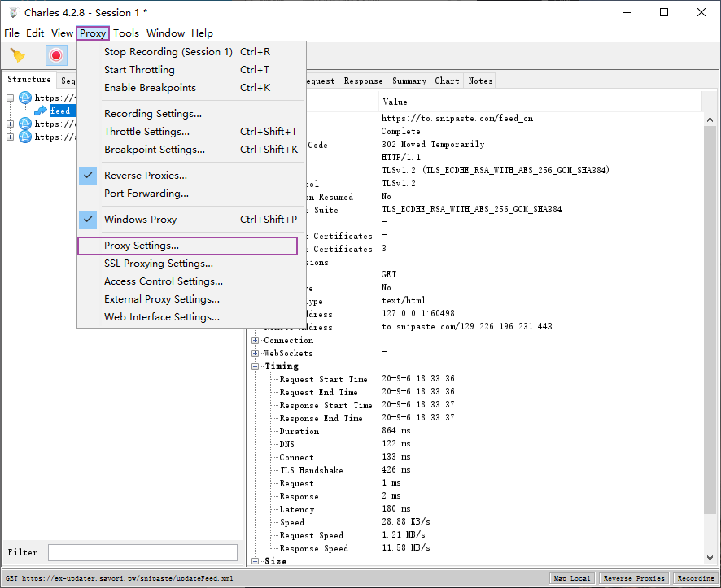Switch to the Response tab
This screenshot has width=721, height=588.
363,81
